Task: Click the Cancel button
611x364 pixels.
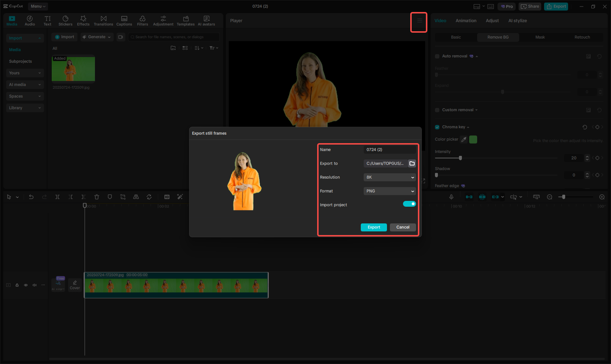Action: [403, 227]
